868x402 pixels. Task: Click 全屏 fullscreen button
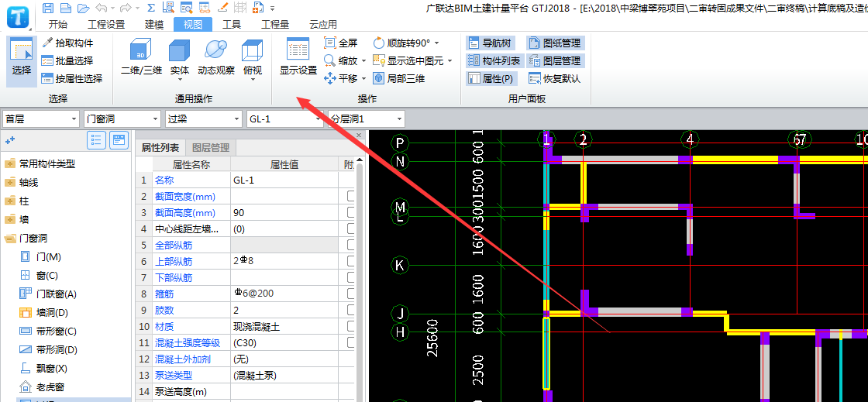(341, 43)
